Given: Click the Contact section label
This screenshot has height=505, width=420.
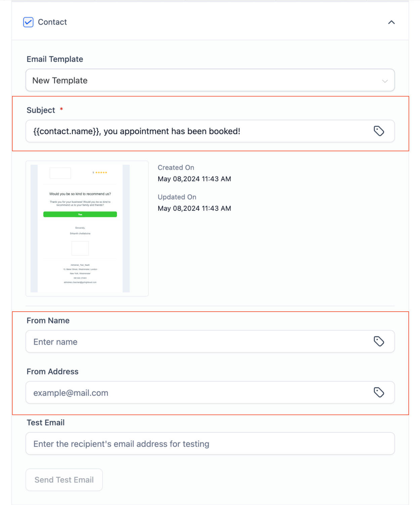Looking at the screenshot, I should 52,22.
